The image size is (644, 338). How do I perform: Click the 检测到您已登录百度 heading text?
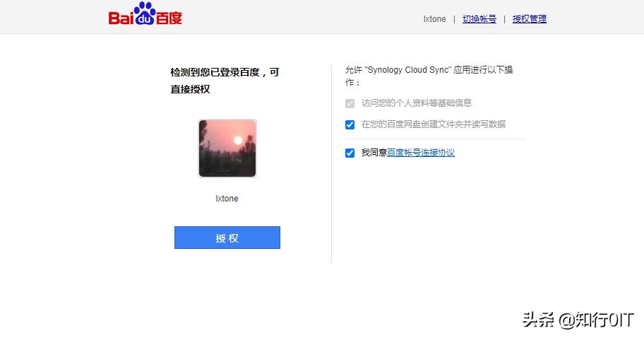(x=225, y=81)
